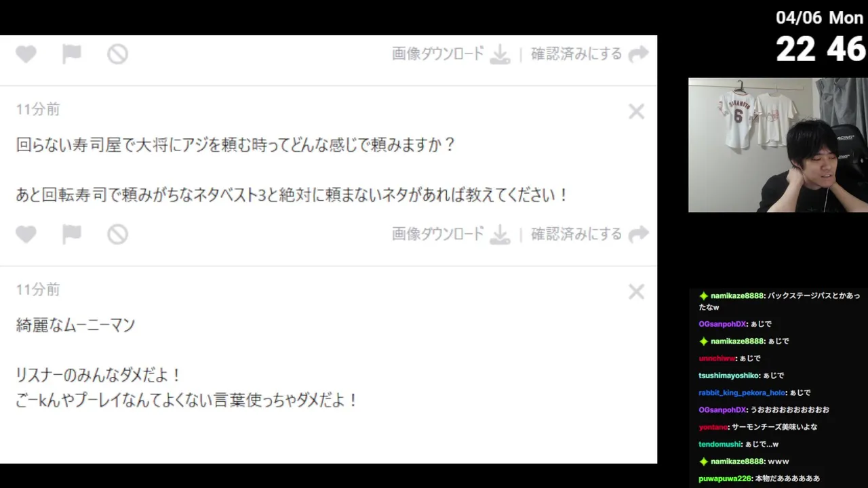Click forward arrow icon on sushi question
The image size is (868, 488).
click(638, 235)
